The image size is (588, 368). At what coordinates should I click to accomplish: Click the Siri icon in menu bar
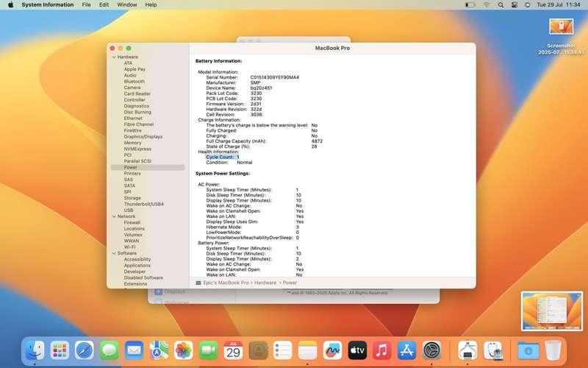(x=527, y=5)
